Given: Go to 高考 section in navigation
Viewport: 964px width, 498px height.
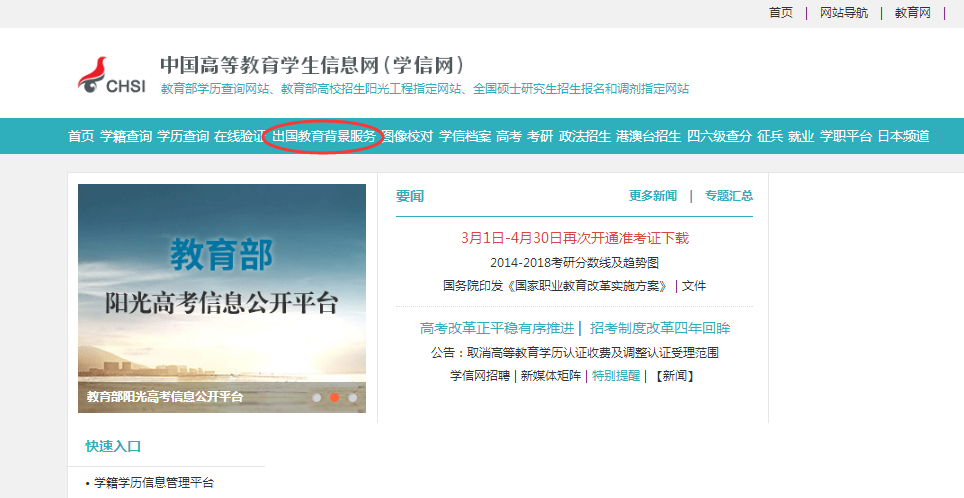Looking at the screenshot, I should tap(508, 136).
